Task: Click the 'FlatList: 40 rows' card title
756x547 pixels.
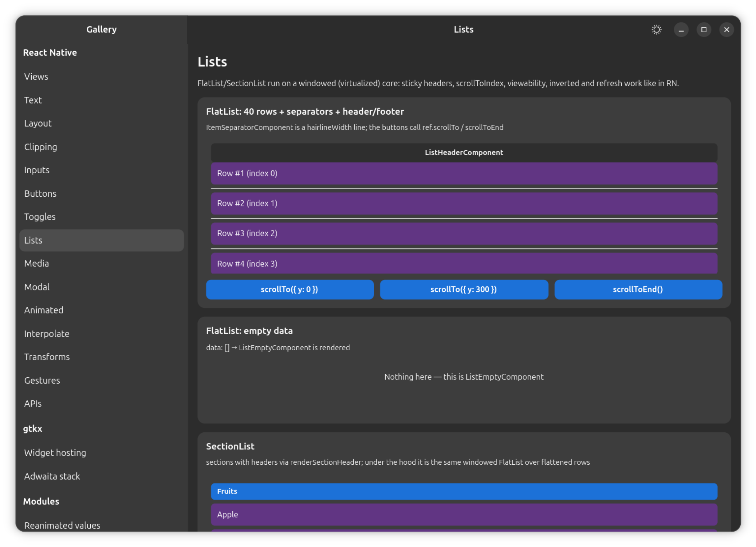Action: pyautogui.click(x=305, y=111)
